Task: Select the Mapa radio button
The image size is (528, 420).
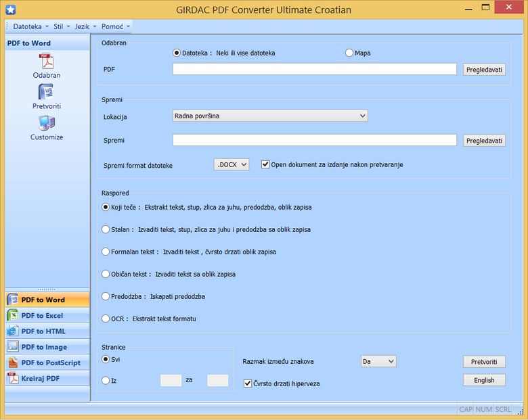Action: click(x=349, y=53)
